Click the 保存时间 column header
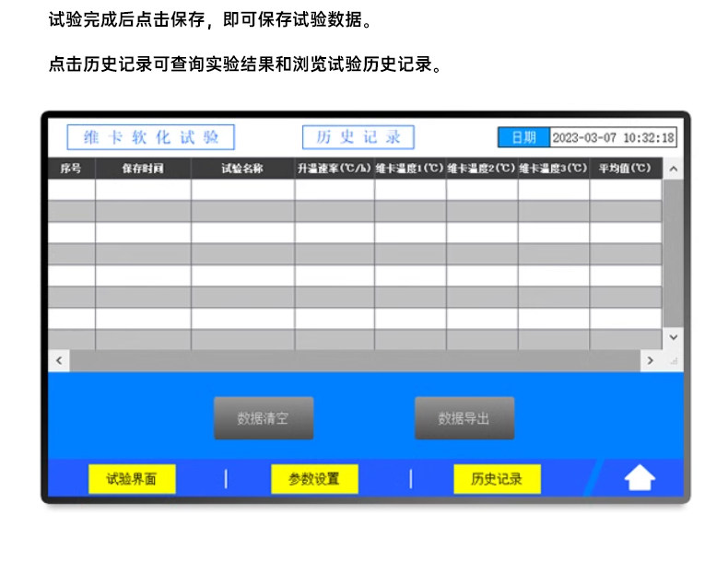This screenshot has height=573, width=728. tap(143, 169)
